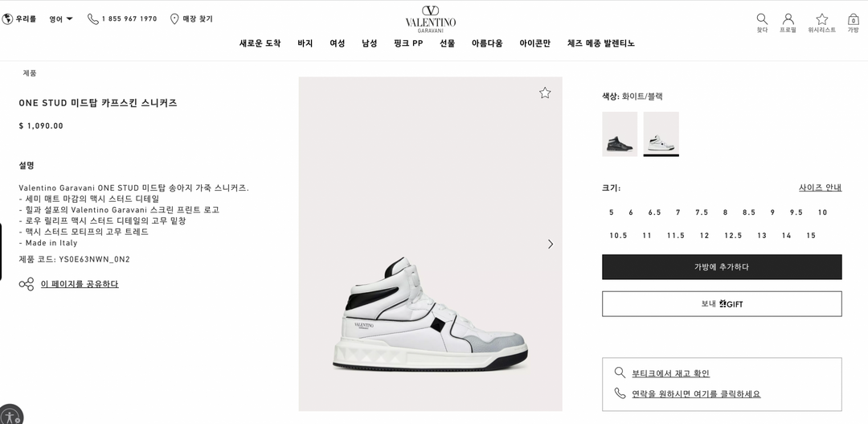The width and height of the screenshot is (868, 424).
Task: Click the store locator pin icon
Action: [x=174, y=19]
